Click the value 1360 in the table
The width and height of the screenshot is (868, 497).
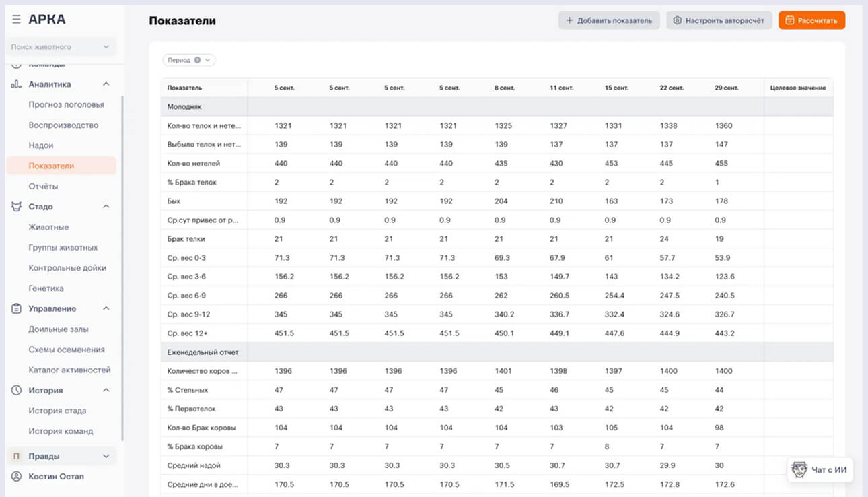coord(724,126)
